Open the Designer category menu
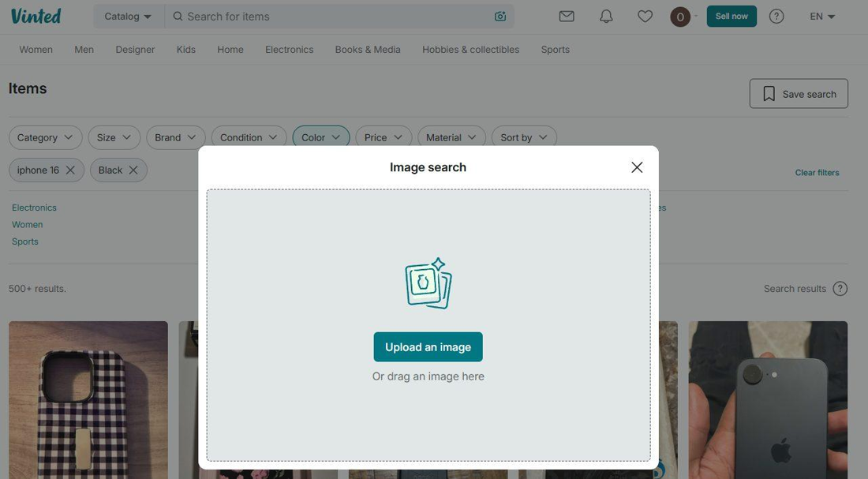 (135, 49)
